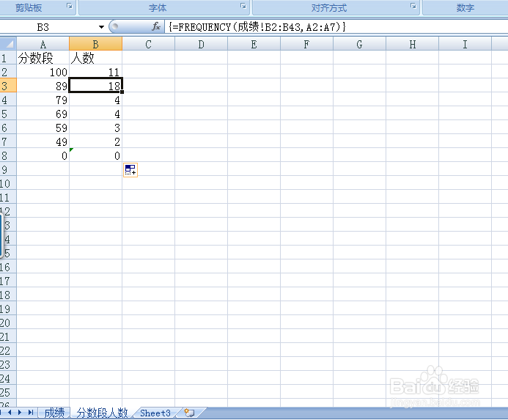
Task: Go to the last sheet tab arrow
Action: click(x=31, y=413)
